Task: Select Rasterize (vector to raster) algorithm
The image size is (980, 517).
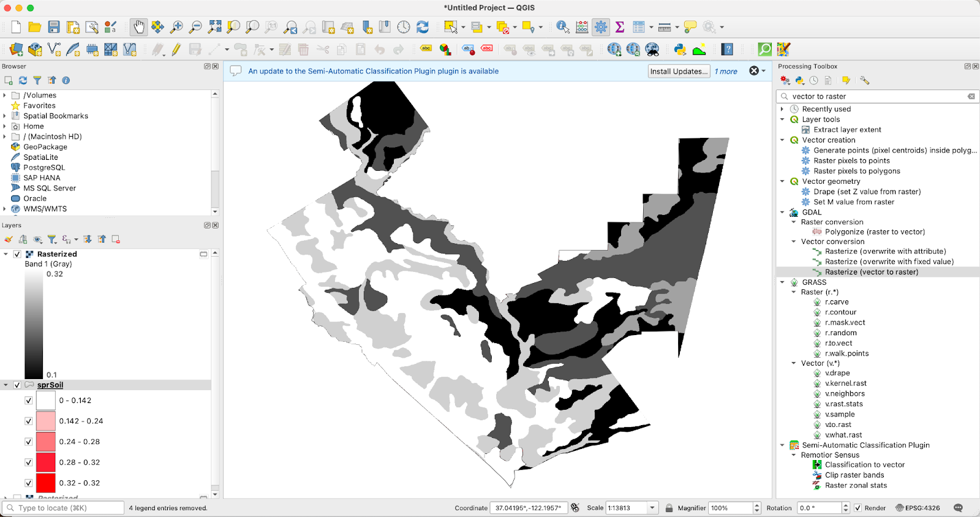Action: pyautogui.click(x=871, y=272)
